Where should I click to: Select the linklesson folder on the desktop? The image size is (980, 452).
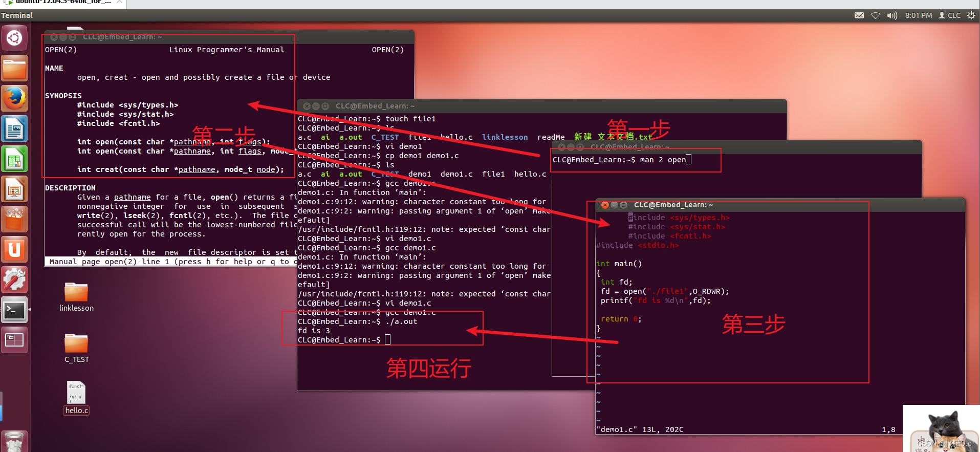76,297
